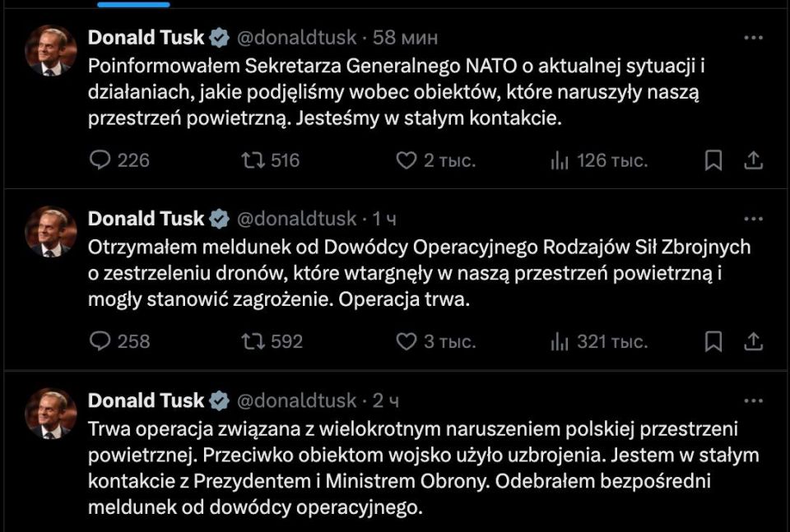Click the bookmark icon on the first tweet
Image resolution: width=790 pixels, height=532 pixels.
[715, 161]
